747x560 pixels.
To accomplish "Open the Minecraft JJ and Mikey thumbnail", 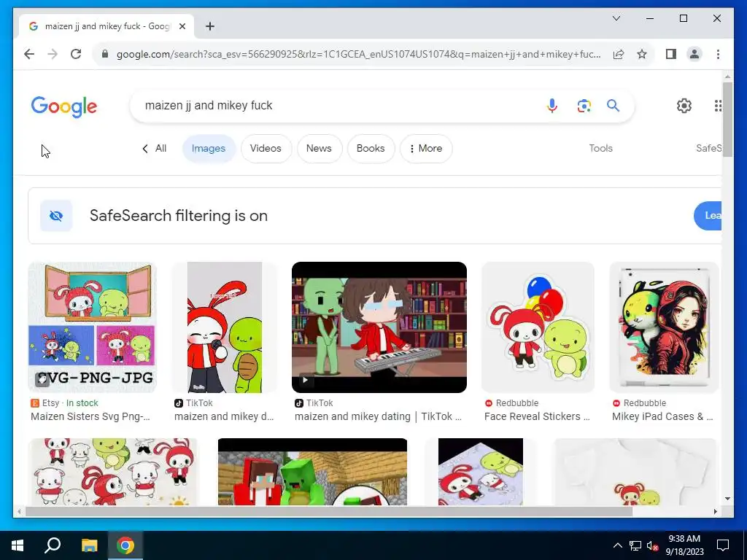I will pos(312,472).
